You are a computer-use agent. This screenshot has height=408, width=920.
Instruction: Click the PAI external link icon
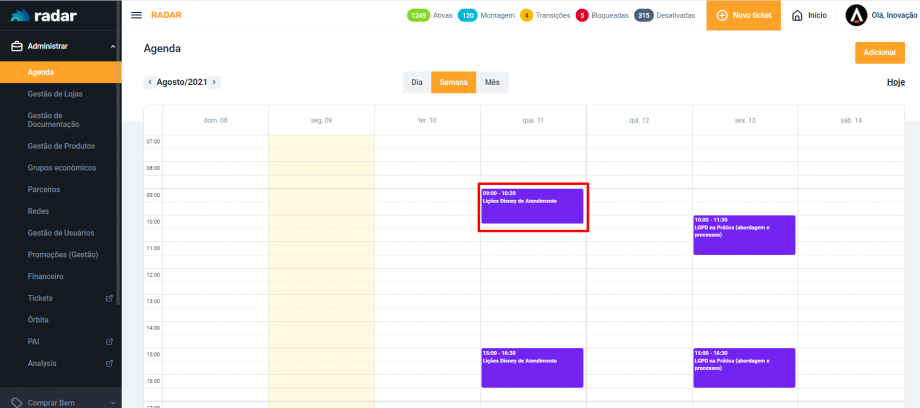pos(109,342)
